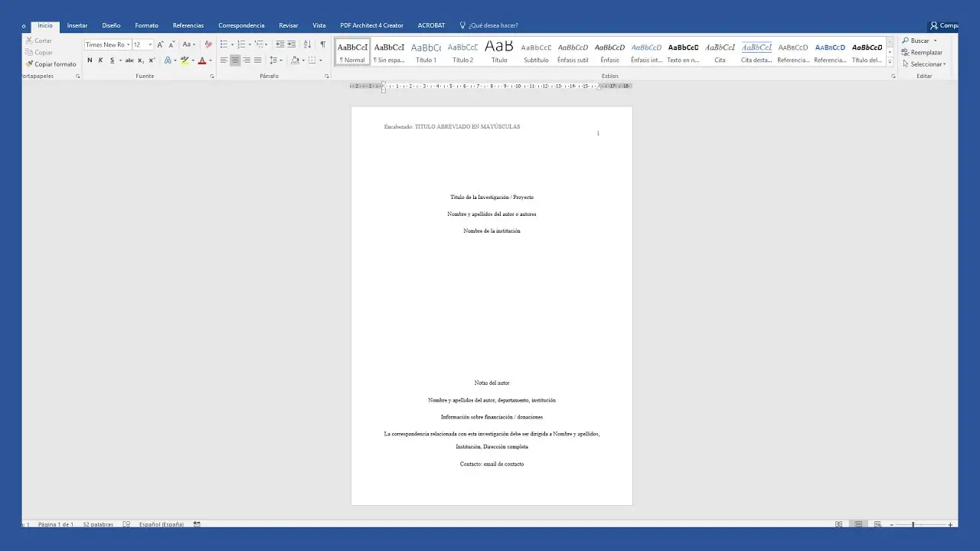Toggle superscript formatting
This screenshot has height=551, width=980.
pos(152,60)
